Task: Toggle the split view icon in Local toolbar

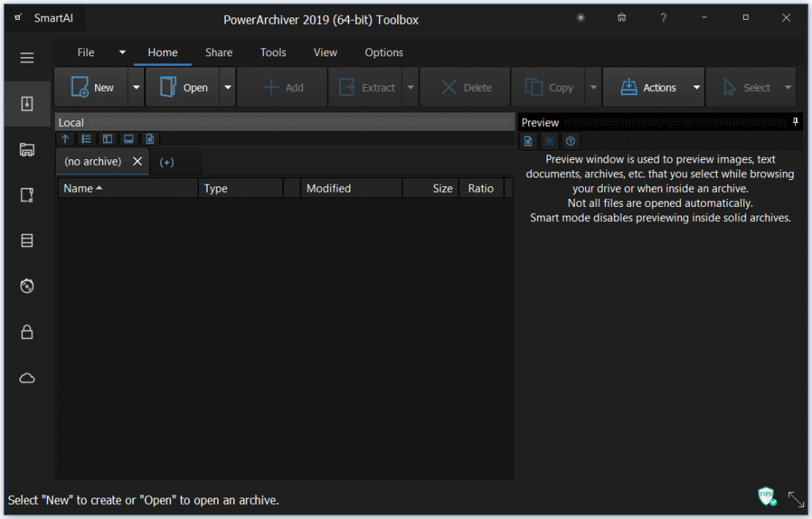Action: pos(107,139)
